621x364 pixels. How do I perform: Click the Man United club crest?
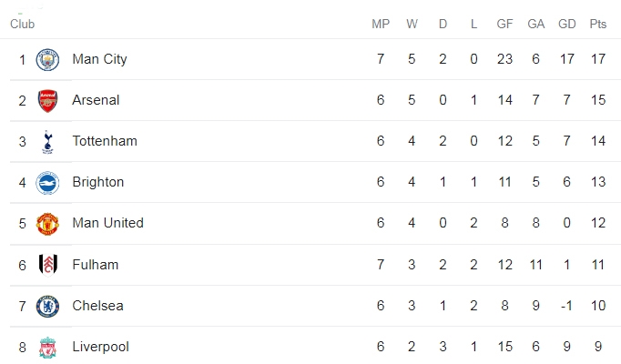click(x=47, y=224)
